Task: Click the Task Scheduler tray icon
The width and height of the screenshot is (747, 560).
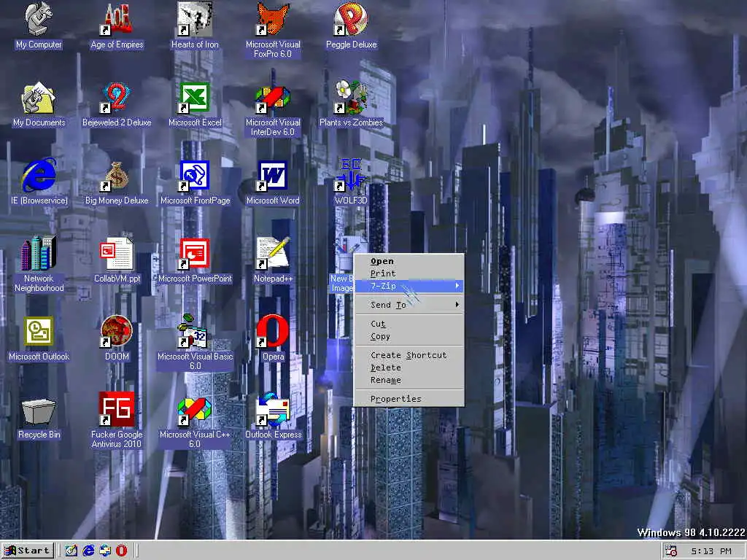Action: point(671,551)
